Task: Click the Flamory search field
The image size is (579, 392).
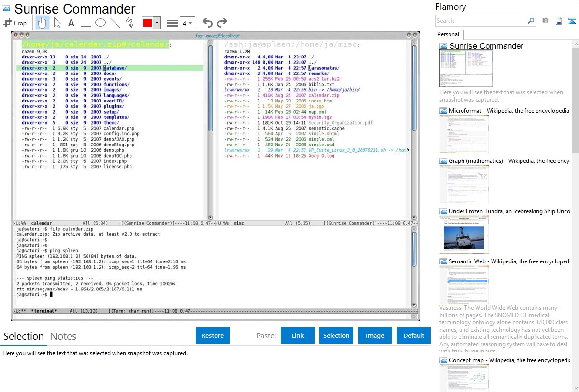Action: pos(481,21)
